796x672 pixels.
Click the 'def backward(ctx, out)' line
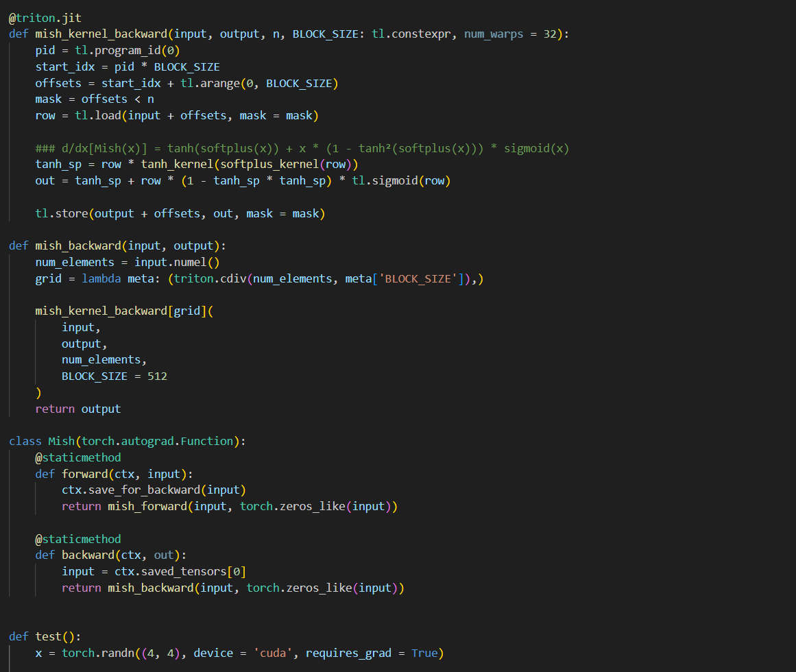[x=110, y=555]
